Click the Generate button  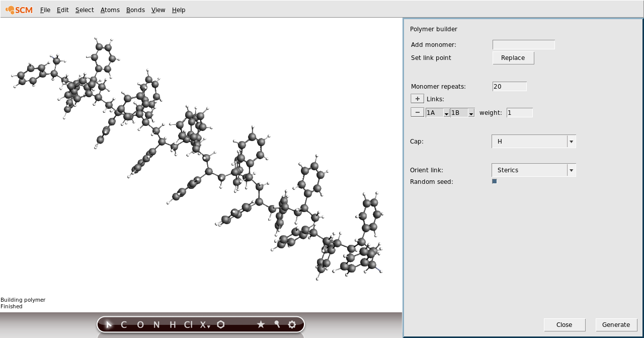[x=616, y=324]
